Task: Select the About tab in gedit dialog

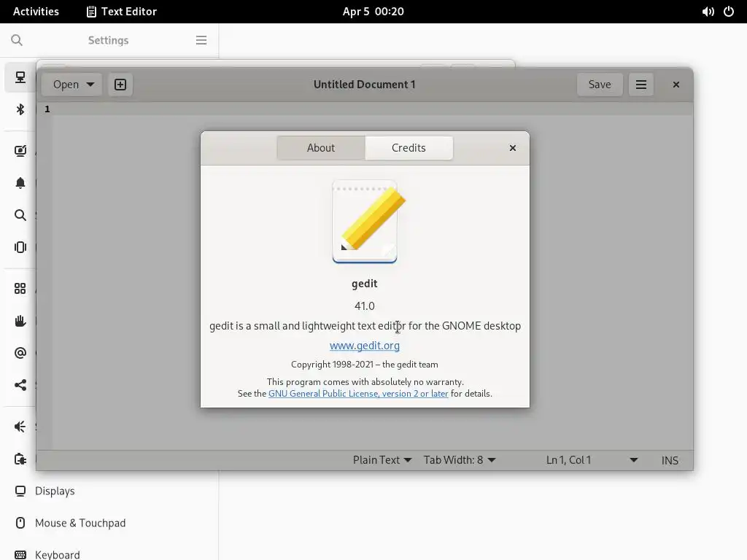Action: (321, 147)
